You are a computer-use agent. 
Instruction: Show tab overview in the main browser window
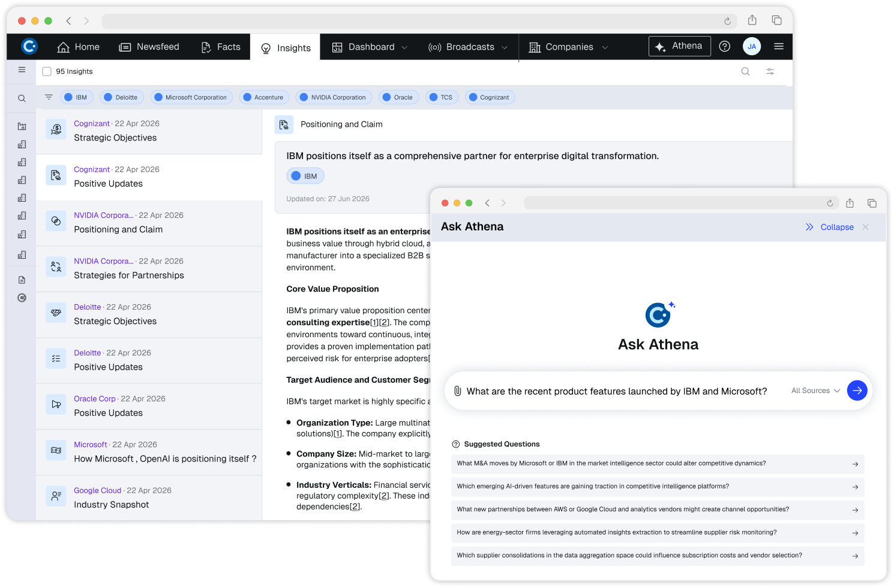coord(777,20)
